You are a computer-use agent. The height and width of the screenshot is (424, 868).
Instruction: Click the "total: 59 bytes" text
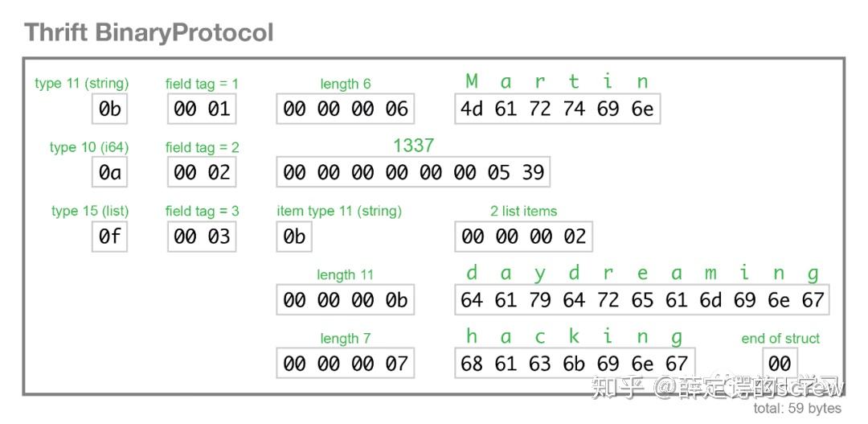797,409
